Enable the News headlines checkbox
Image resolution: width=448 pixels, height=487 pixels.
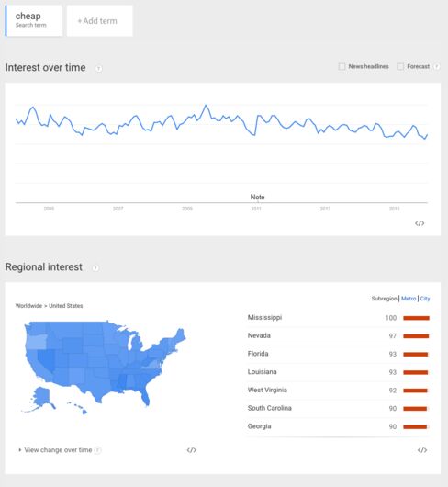click(x=342, y=66)
